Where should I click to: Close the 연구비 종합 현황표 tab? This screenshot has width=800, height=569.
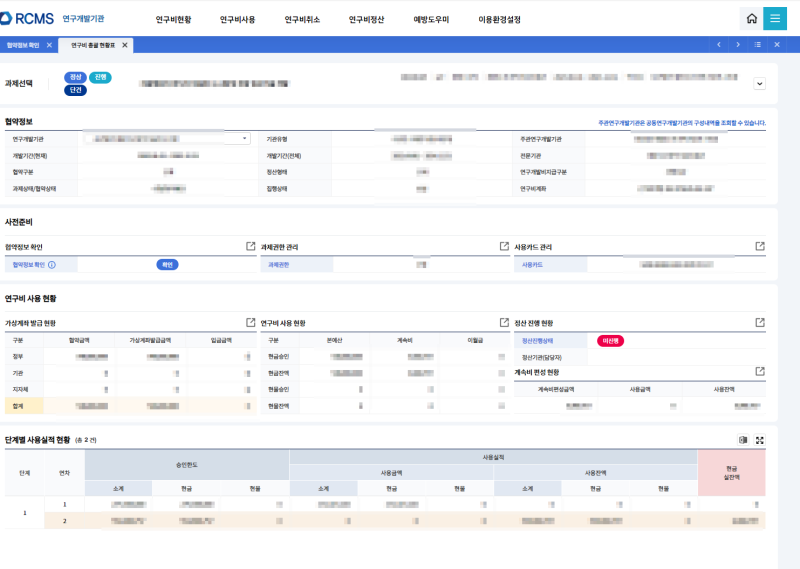point(125,45)
